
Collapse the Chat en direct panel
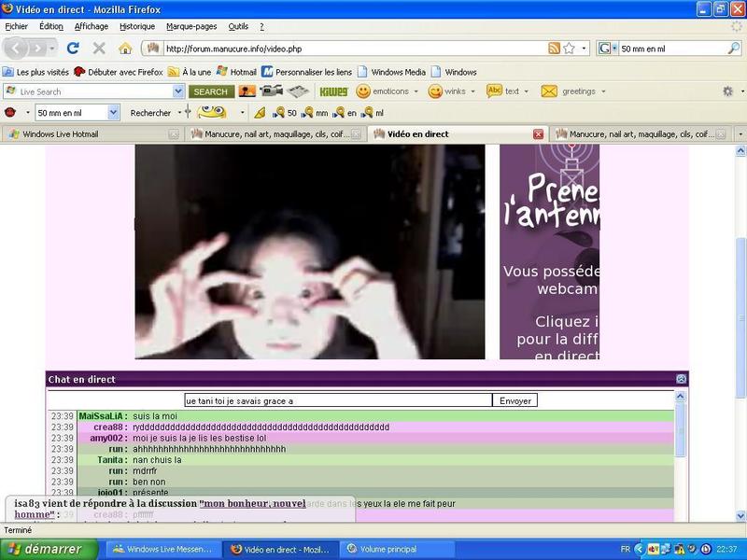pyautogui.click(x=681, y=379)
